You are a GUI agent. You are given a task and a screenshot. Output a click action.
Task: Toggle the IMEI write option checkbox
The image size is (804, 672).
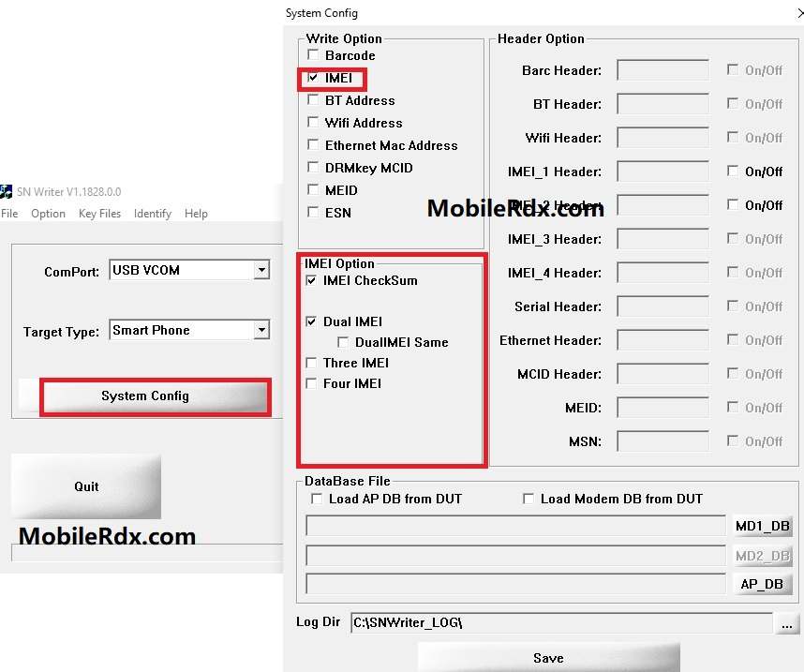coord(313,78)
